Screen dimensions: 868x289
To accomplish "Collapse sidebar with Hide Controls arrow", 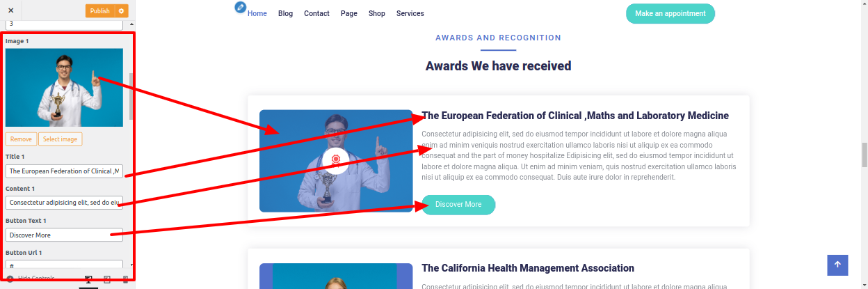I will (10, 279).
